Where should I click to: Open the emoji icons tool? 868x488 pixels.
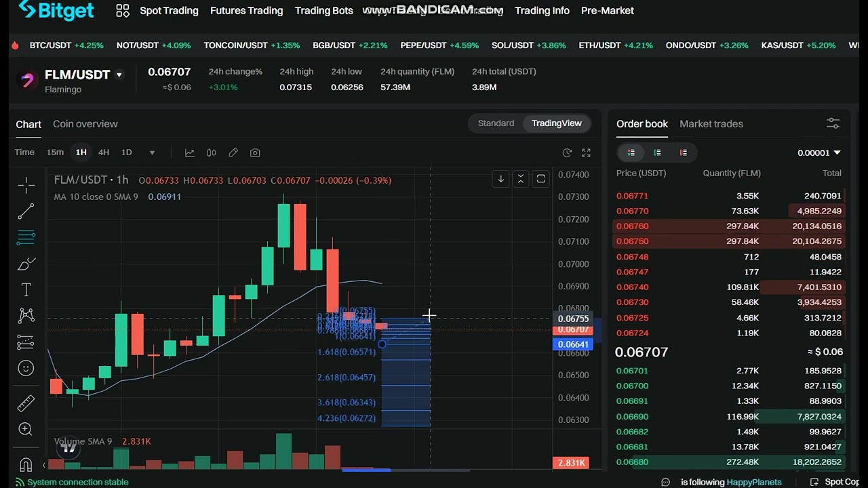(26, 368)
